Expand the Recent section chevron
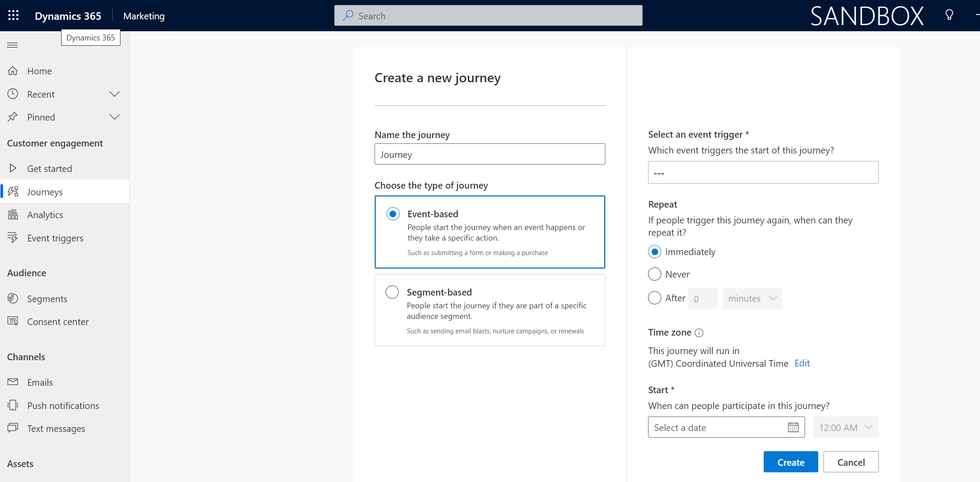 coord(114,94)
